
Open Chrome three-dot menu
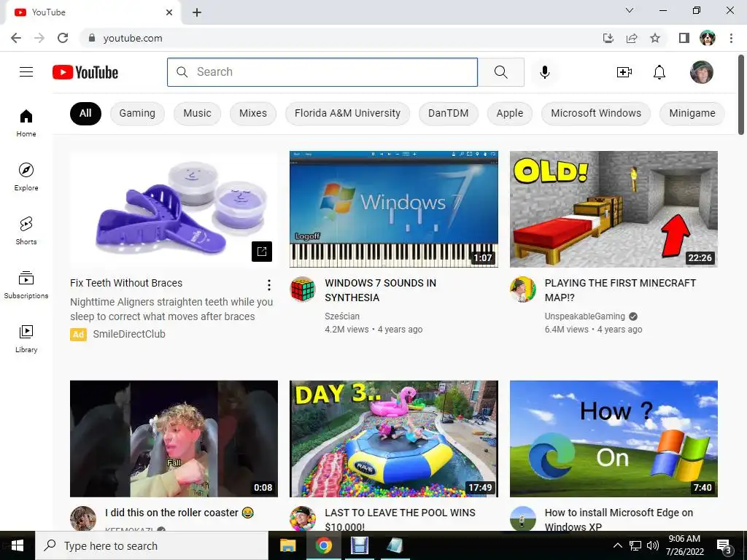[x=731, y=38]
